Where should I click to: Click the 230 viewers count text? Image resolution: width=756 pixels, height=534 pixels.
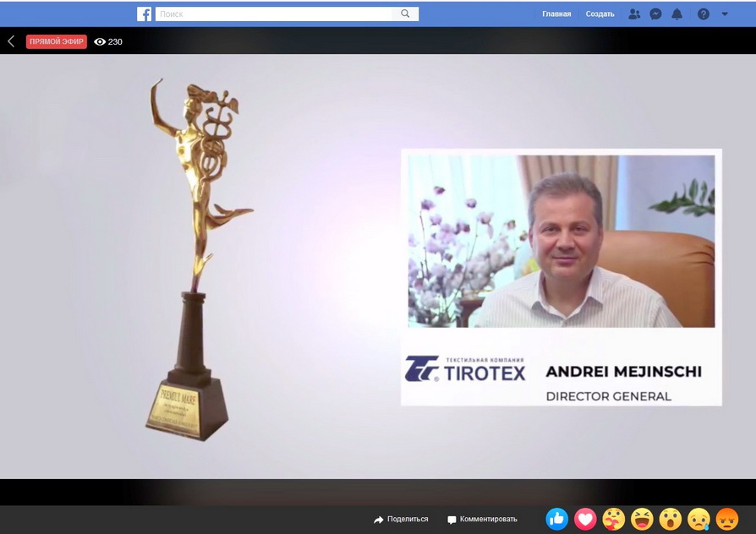coord(115,42)
